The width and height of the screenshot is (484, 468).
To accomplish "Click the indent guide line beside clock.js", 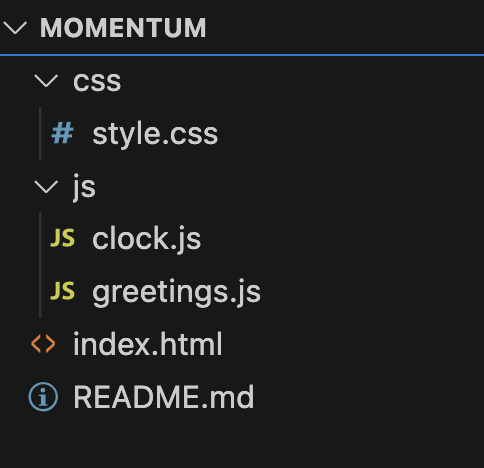I will (40, 238).
